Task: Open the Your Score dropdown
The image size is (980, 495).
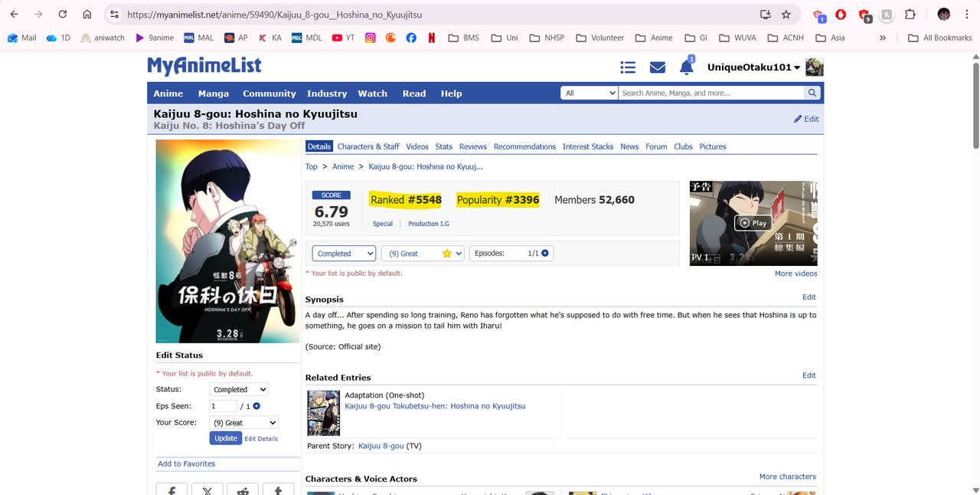Action: tap(244, 422)
